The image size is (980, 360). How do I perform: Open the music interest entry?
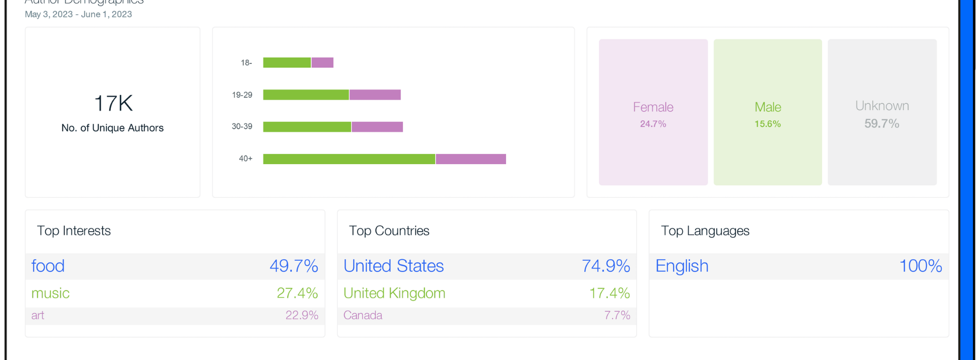(x=50, y=293)
